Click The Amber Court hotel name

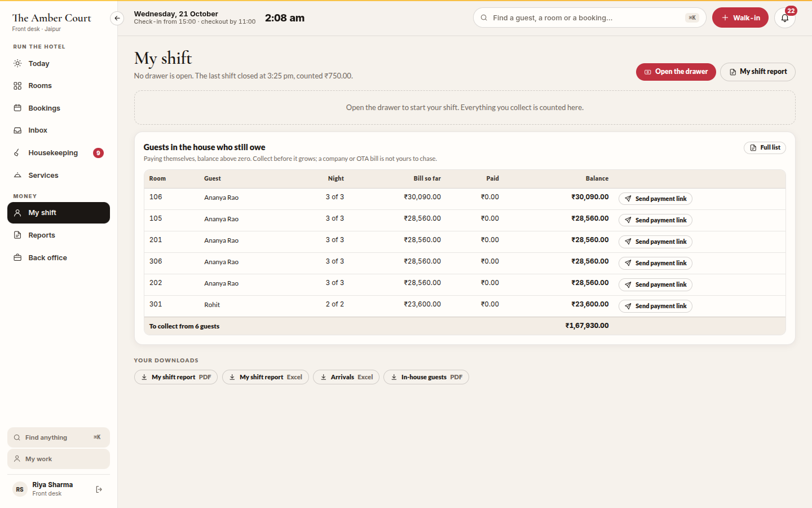point(52,18)
